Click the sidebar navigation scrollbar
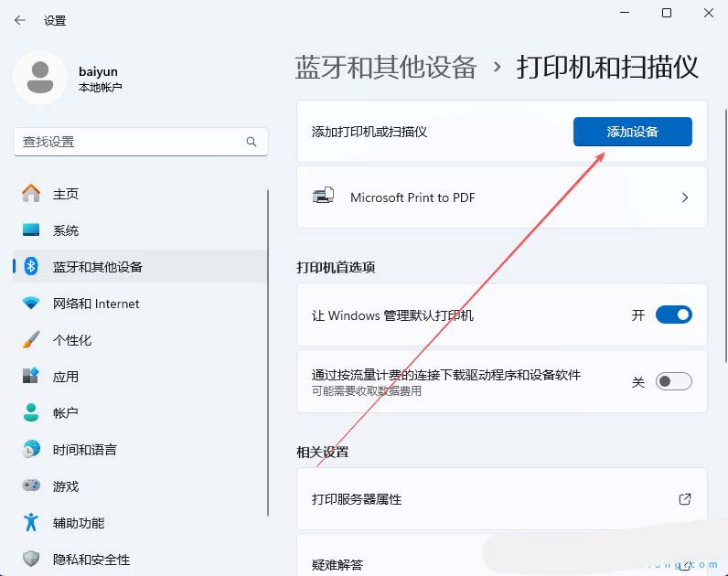Viewport: 728px width, 576px height. point(268,352)
